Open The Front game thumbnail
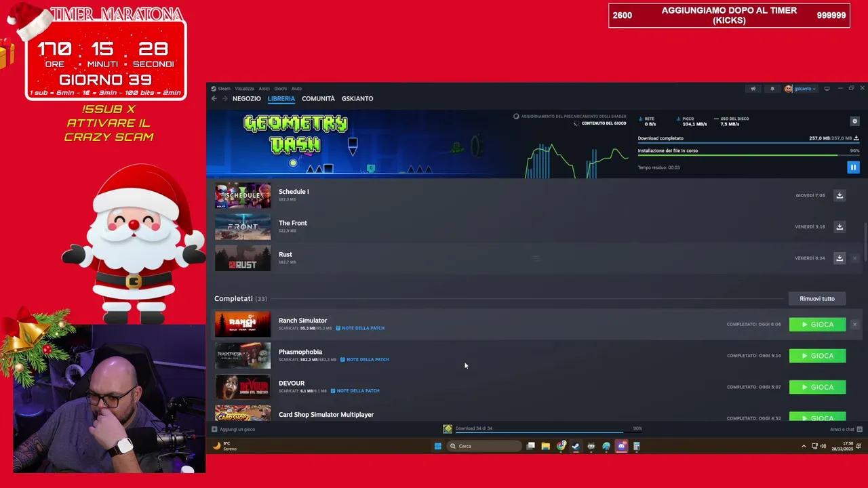The image size is (868, 488). pyautogui.click(x=243, y=226)
